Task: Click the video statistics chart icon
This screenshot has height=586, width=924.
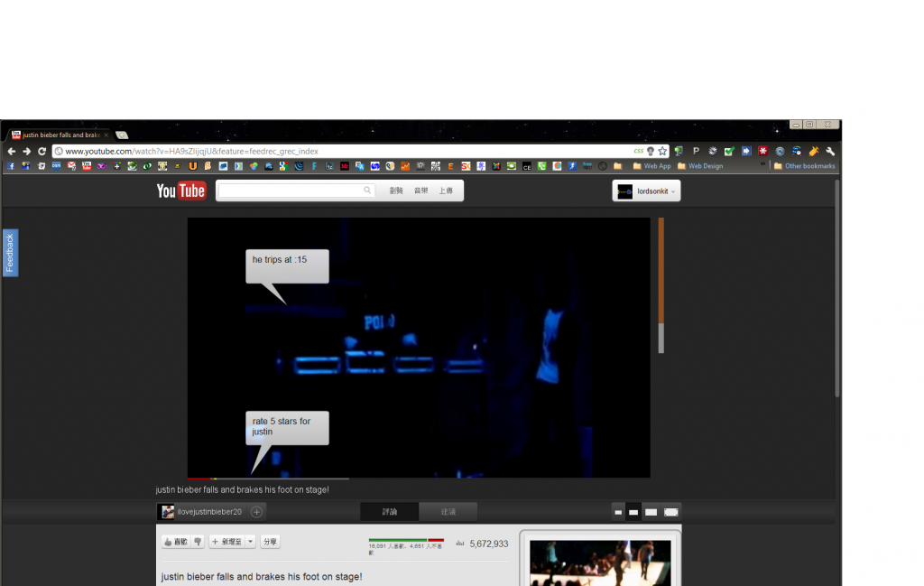Action: click(x=459, y=544)
